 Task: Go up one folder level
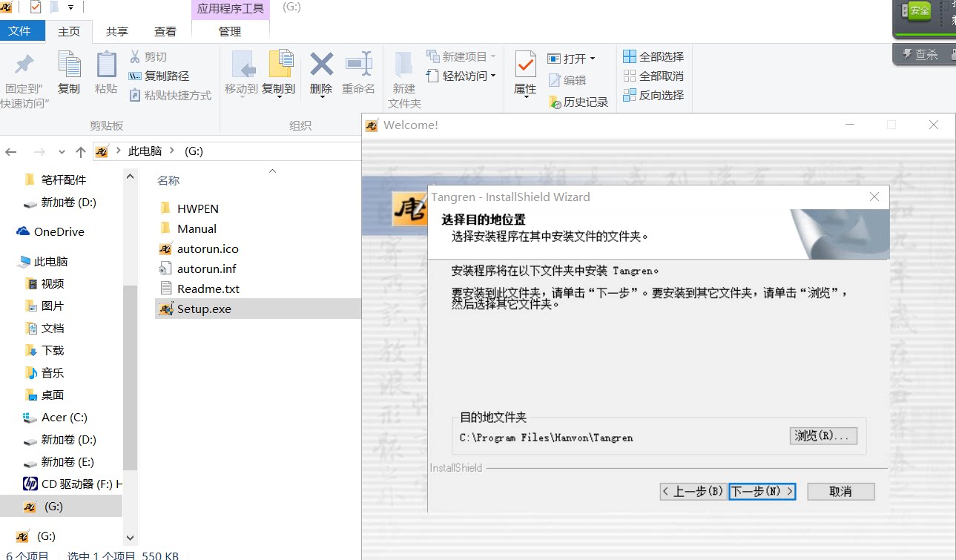pyautogui.click(x=81, y=151)
